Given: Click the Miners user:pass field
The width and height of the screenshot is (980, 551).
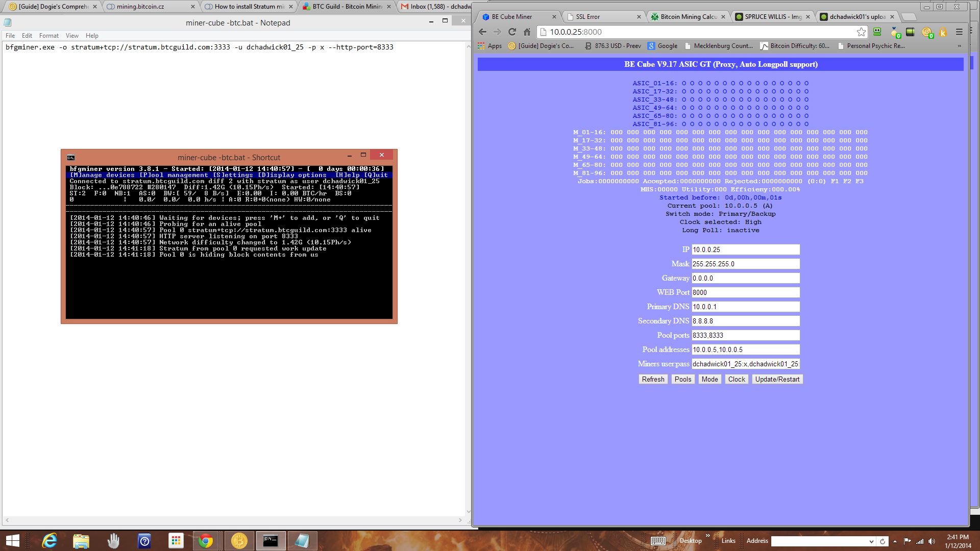Looking at the screenshot, I should pos(746,364).
